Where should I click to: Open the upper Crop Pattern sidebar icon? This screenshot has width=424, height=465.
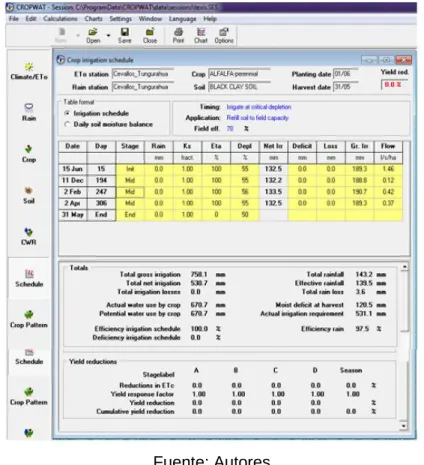29,319
